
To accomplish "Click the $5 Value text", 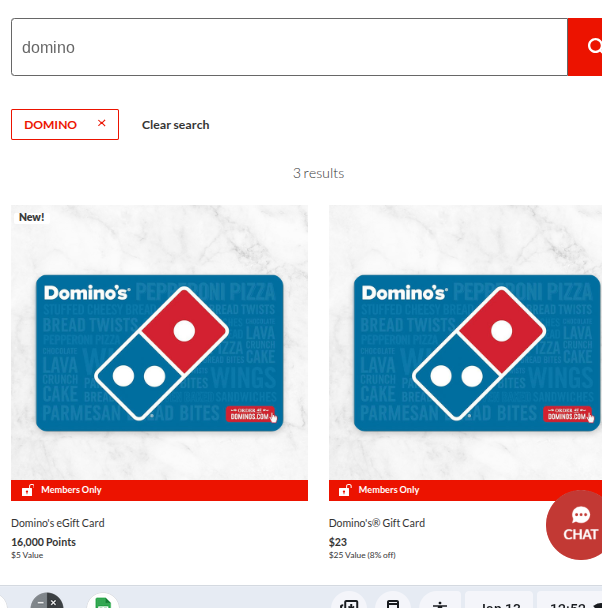I will [x=27, y=555].
